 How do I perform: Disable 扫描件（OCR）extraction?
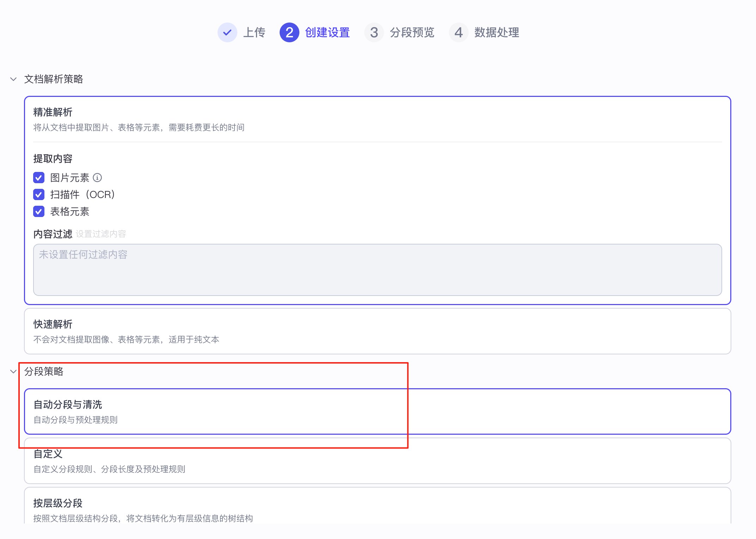click(39, 194)
